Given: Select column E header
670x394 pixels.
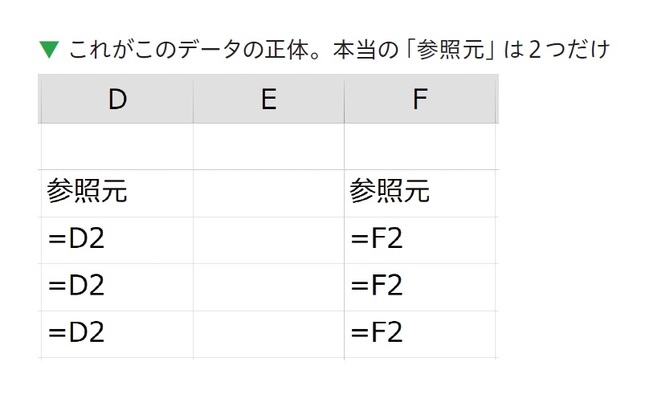Looking at the screenshot, I should point(269,99).
